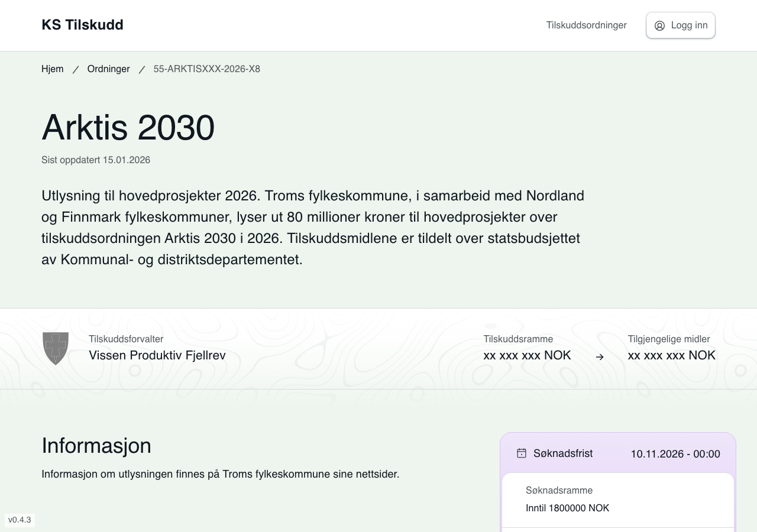Click the arrow icon between the amounts

tap(600, 357)
